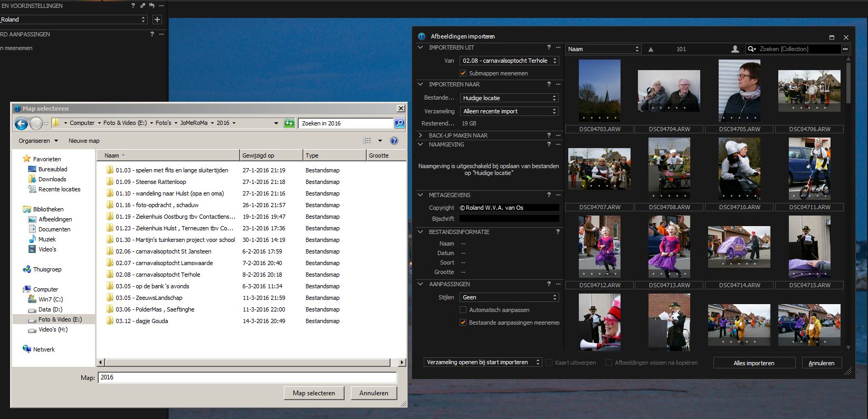Click Nieuwe map in the dialog toolbar
This screenshot has height=419, width=868.
click(84, 141)
